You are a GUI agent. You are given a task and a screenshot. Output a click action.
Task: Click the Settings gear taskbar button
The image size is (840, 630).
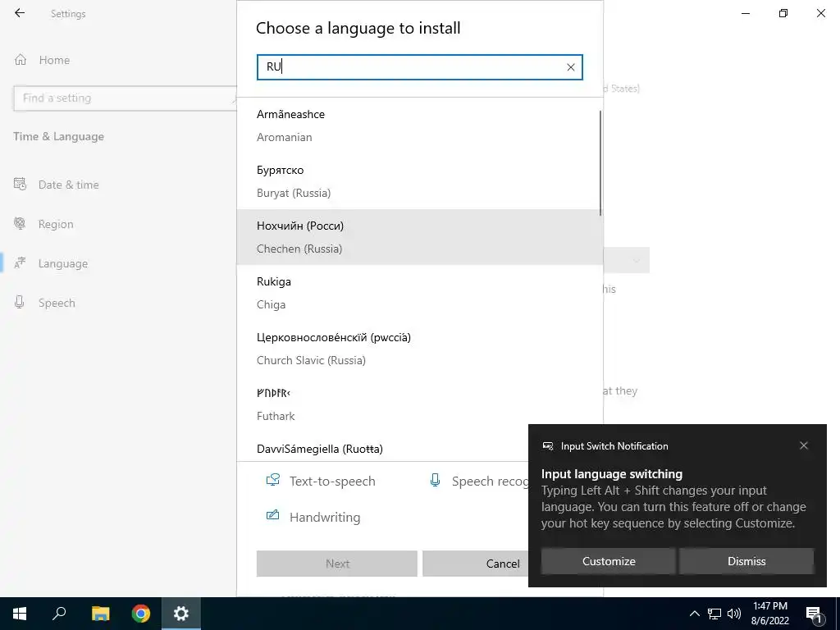click(x=181, y=614)
